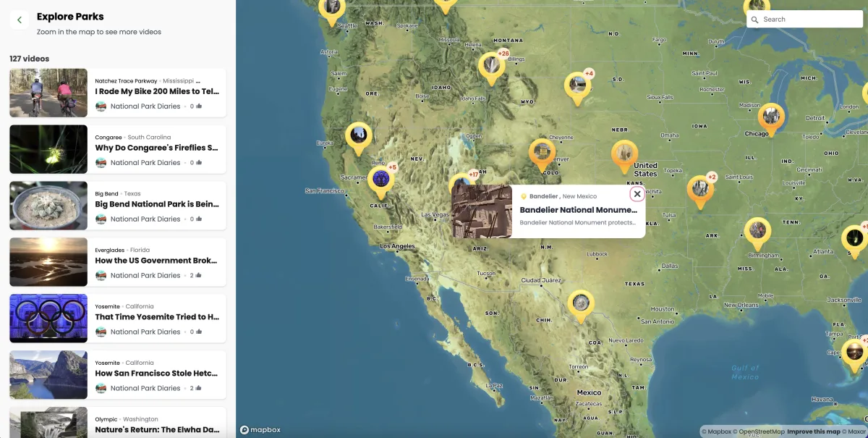The width and height of the screenshot is (868, 438).
Task: Open 'Big Bend National Park is Being' title
Action: point(157,204)
